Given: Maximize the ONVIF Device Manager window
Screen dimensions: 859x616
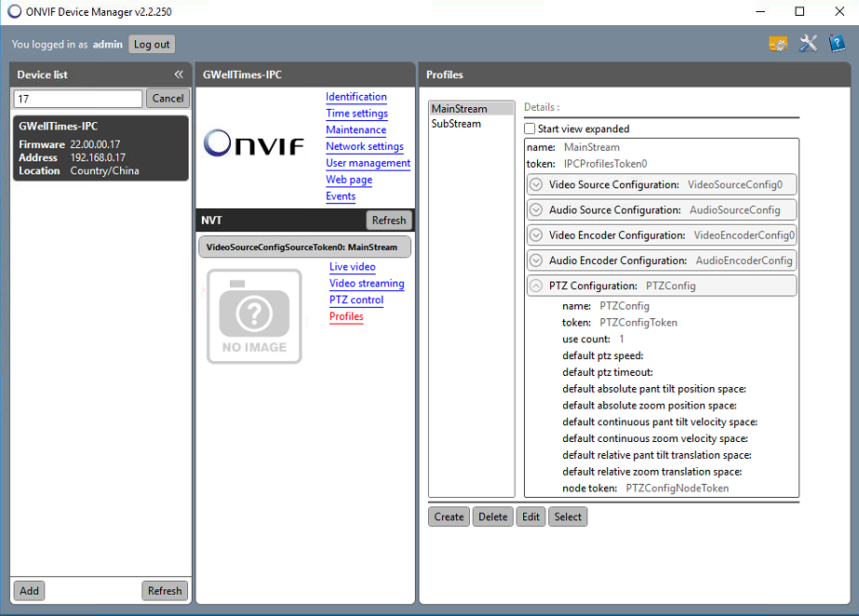Looking at the screenshot, I should click(799, 11).
